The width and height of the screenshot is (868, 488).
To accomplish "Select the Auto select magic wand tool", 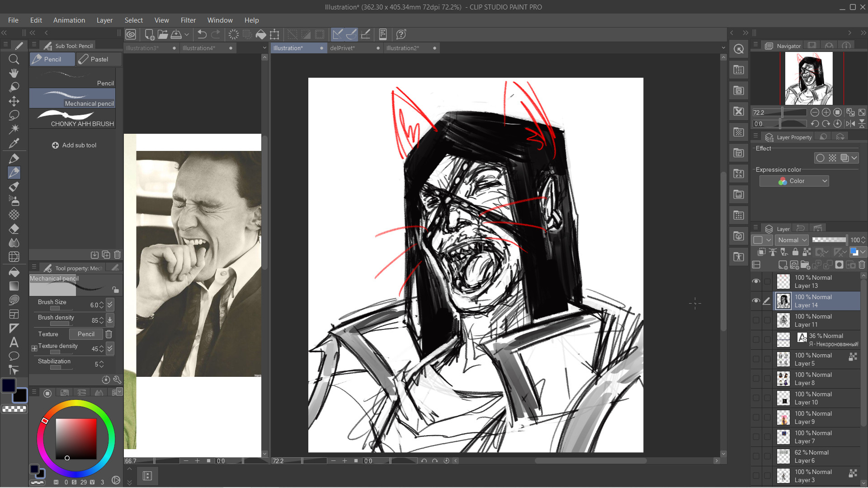I will 14,129.
